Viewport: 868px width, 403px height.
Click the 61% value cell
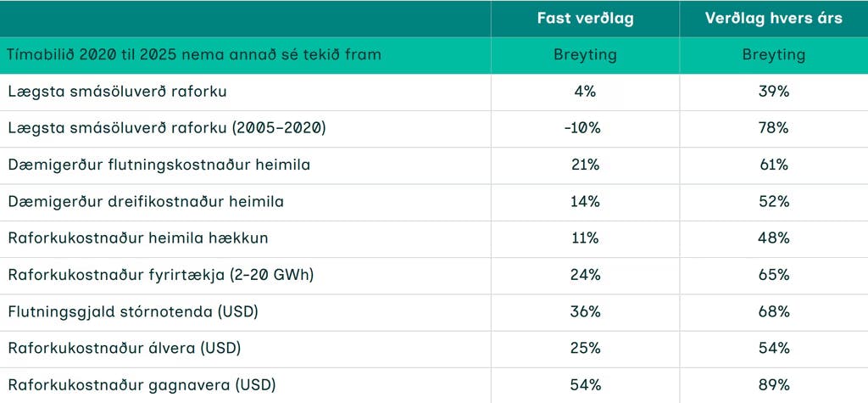coord(774,165)
